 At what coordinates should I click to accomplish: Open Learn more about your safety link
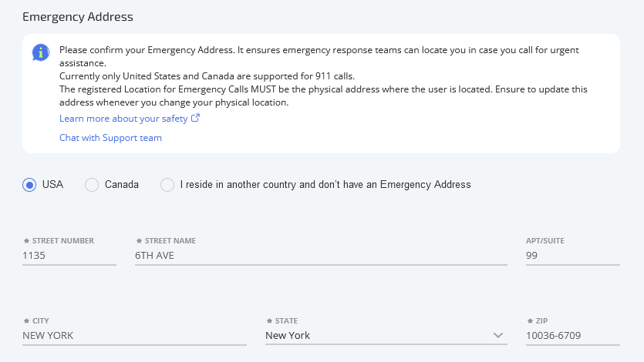click(x=130, y=119)
